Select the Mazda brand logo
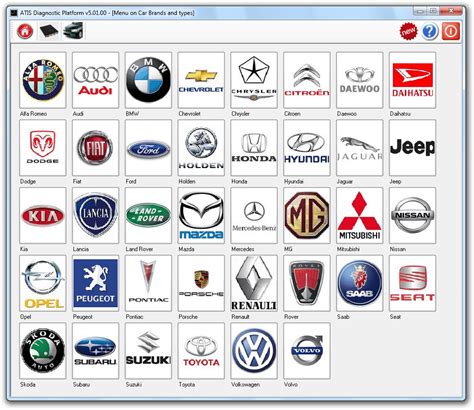The image size is (474, 410). 201,215
